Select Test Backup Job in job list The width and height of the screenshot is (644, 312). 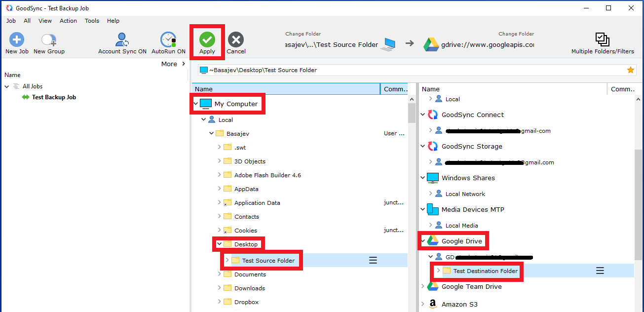pyautogui.click(x=54, y=97)
